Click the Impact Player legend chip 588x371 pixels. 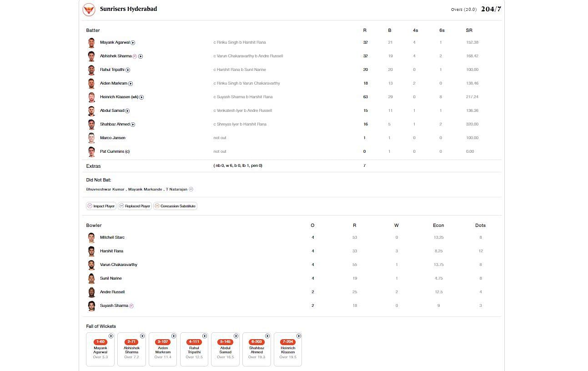tap(101, 206)
